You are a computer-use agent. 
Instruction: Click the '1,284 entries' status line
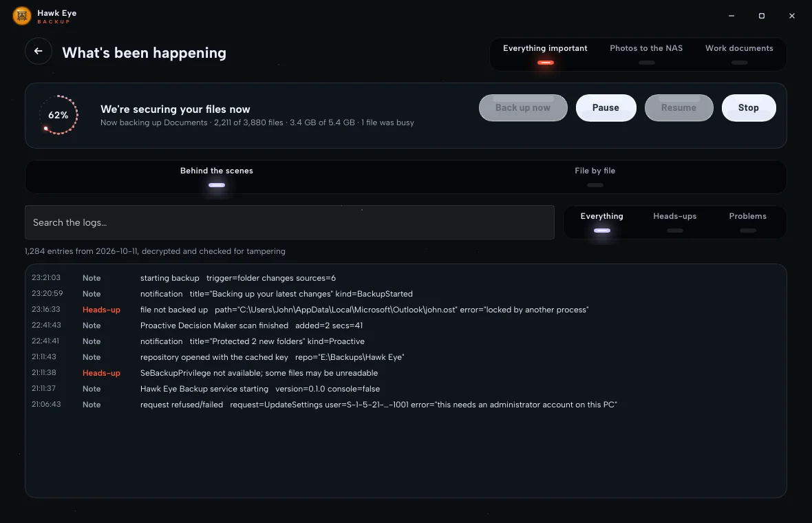[x=155, y=251]
